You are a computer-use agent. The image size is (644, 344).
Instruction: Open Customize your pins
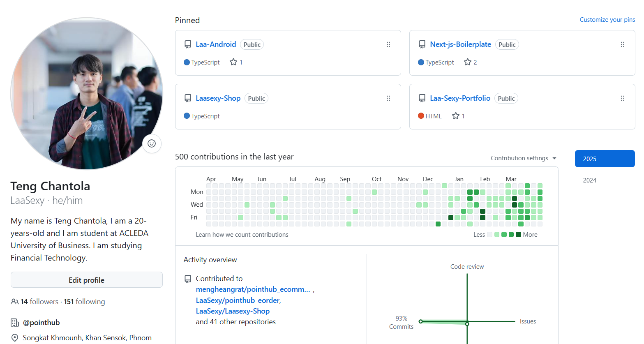point(607,19)
